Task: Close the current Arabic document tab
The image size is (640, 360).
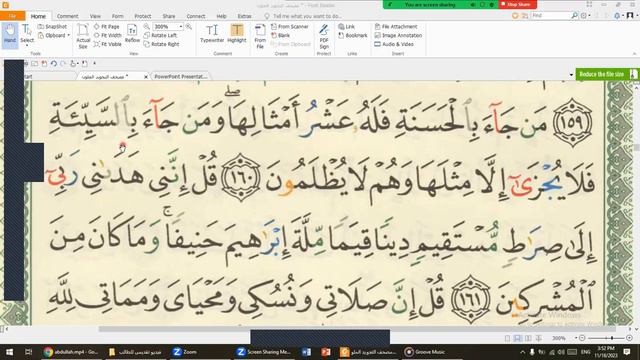Action: (x=146, y=77)
